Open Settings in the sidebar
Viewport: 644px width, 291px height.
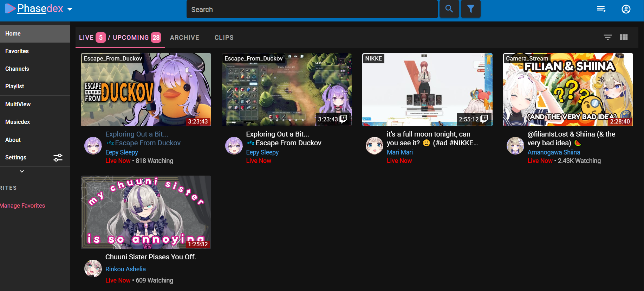point(35,158)
